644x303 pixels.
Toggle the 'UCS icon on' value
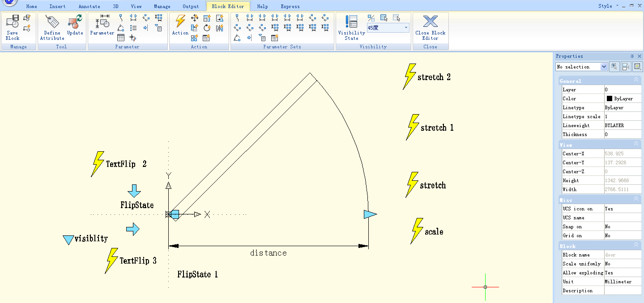[622, 209]
